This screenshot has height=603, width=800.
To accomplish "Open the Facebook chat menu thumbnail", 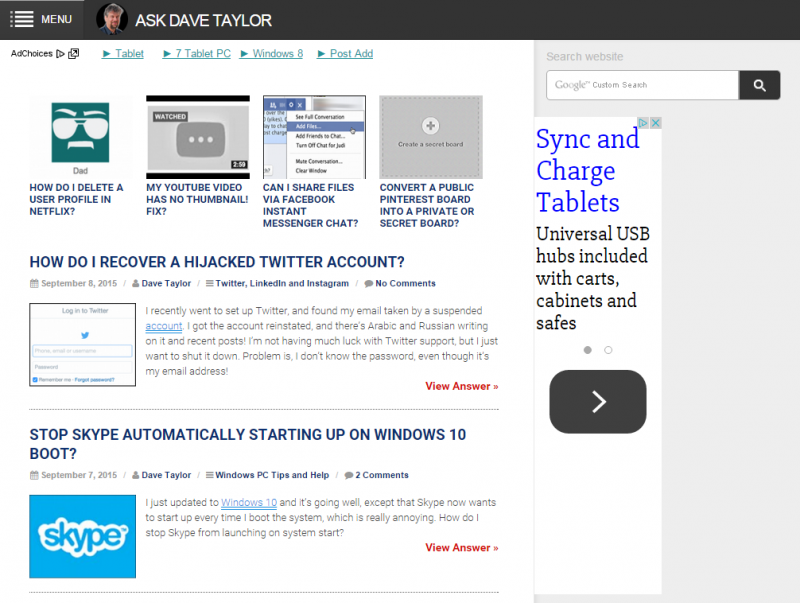I will (x=314, y=137).
